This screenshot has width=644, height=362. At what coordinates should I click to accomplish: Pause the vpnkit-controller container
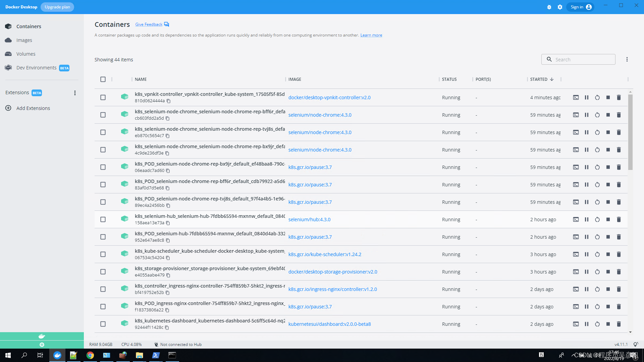[587, 98]
